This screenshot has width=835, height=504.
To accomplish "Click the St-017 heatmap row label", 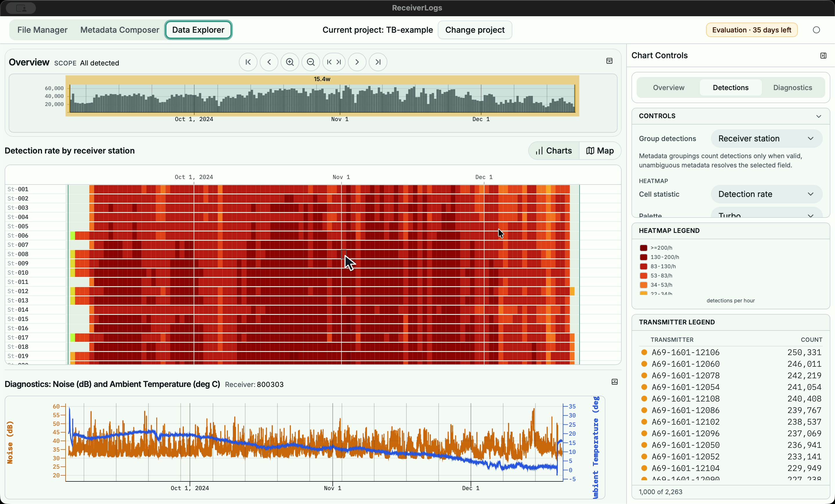I will [18, 337].
